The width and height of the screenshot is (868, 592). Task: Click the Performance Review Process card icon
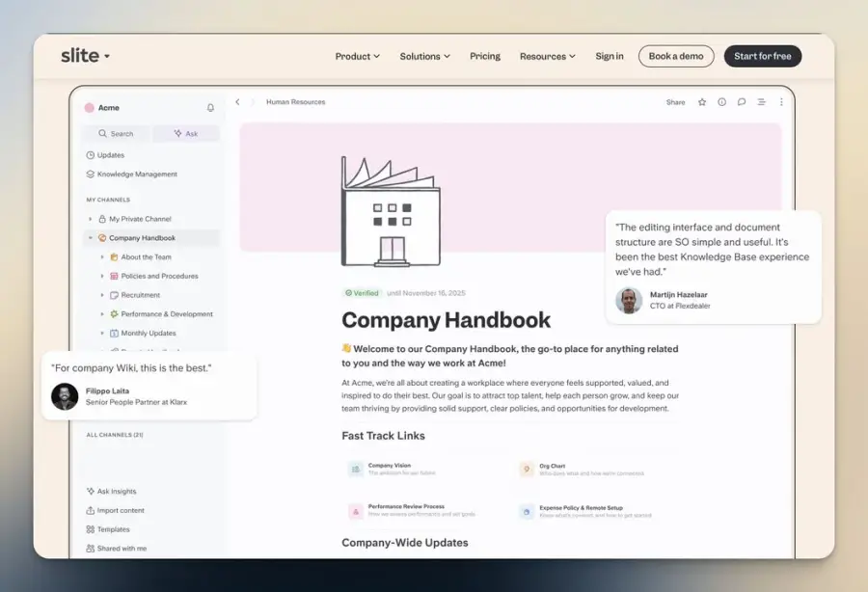(x=355, y=511)
